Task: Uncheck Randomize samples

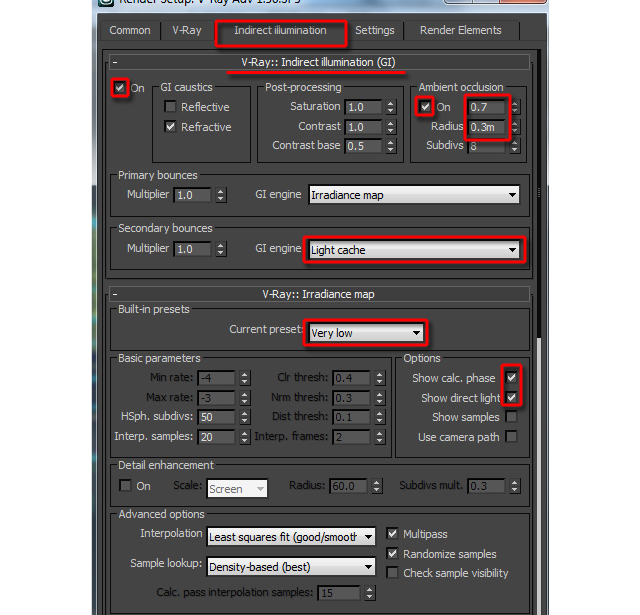Action: coord(392,553)
